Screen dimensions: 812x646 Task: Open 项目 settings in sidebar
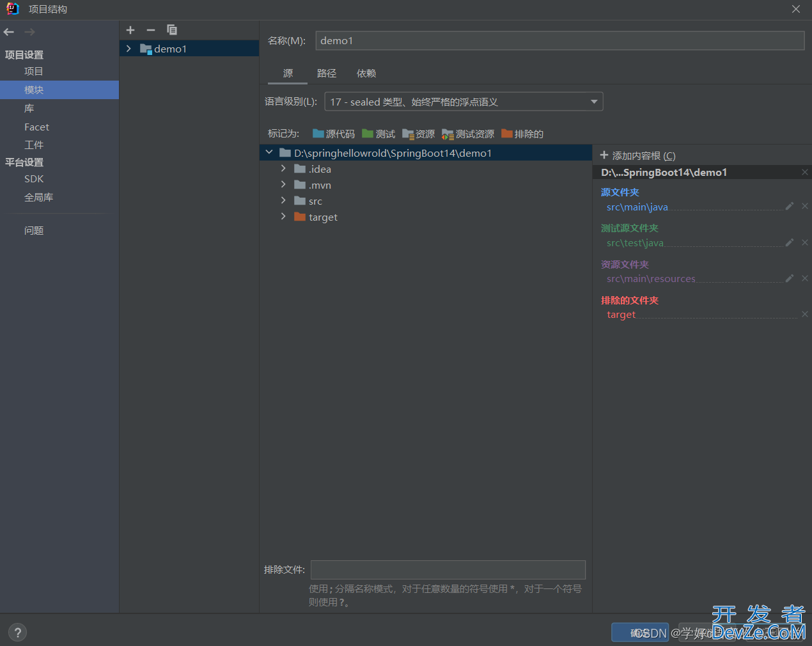pyautogui.click(x=34, y=72)
